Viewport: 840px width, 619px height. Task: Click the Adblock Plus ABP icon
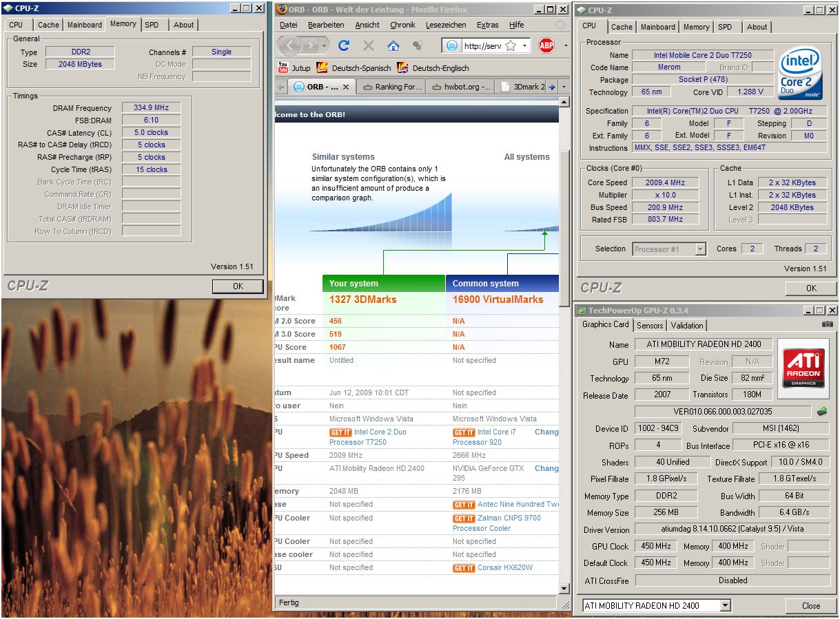click(546, 45)
